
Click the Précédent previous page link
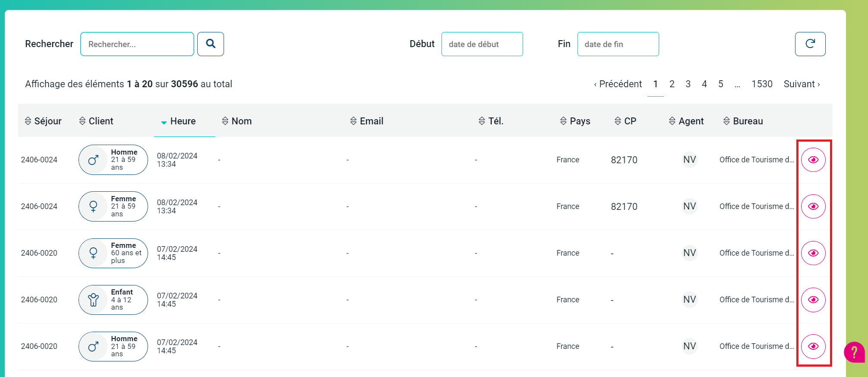pos(618,84)
